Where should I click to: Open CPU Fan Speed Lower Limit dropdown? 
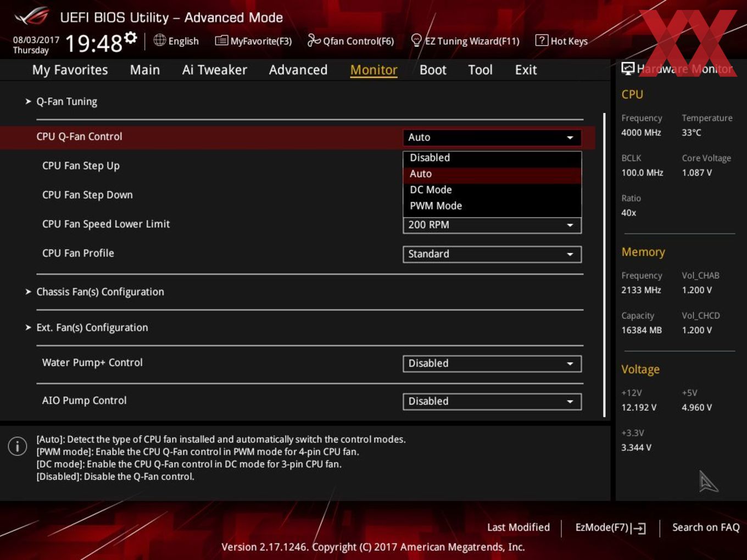(492, 225)
